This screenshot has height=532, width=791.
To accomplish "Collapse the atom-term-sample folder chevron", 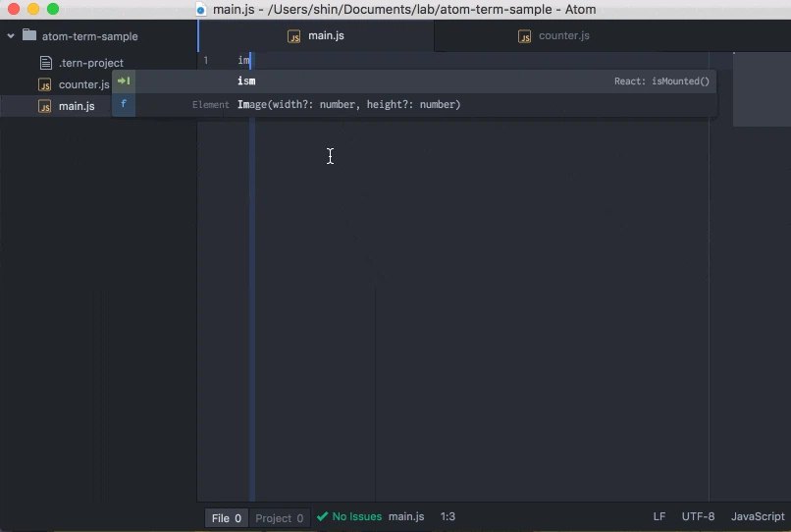I will click(11, 36).
